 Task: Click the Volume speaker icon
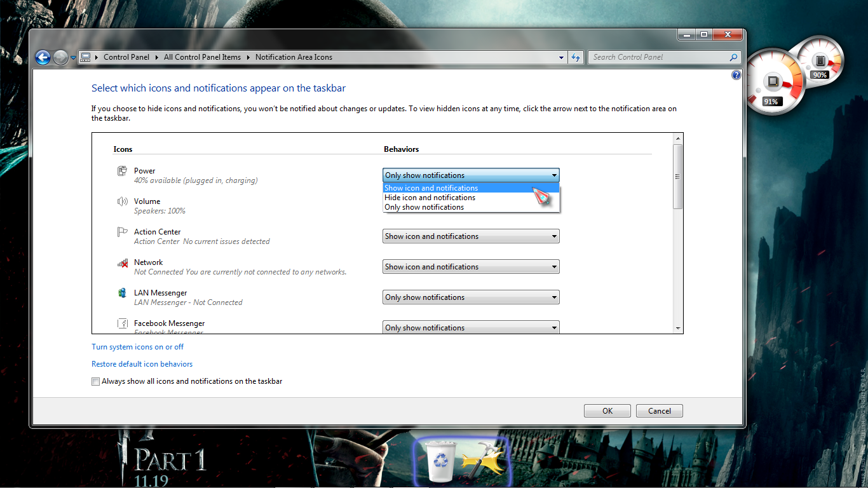123,201
